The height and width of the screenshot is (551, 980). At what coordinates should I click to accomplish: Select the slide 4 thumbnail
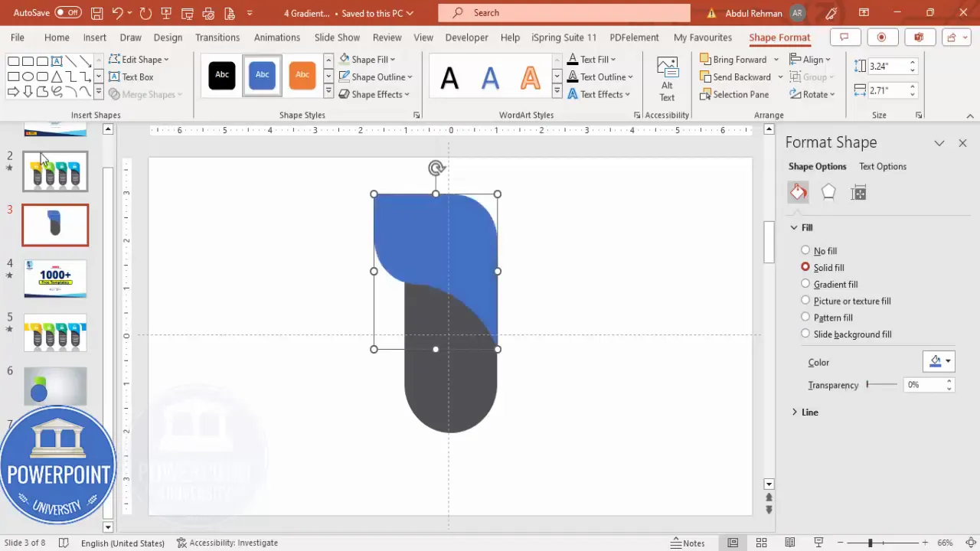55,278
